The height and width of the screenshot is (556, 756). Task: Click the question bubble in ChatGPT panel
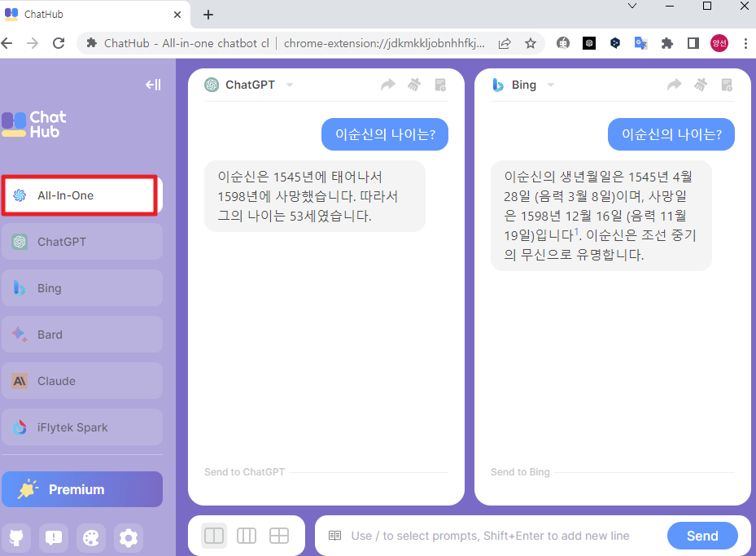coord(385,134)
